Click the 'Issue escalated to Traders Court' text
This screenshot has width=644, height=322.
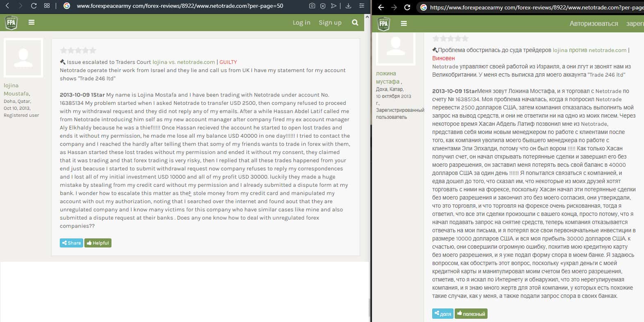[x=109, y=62]
